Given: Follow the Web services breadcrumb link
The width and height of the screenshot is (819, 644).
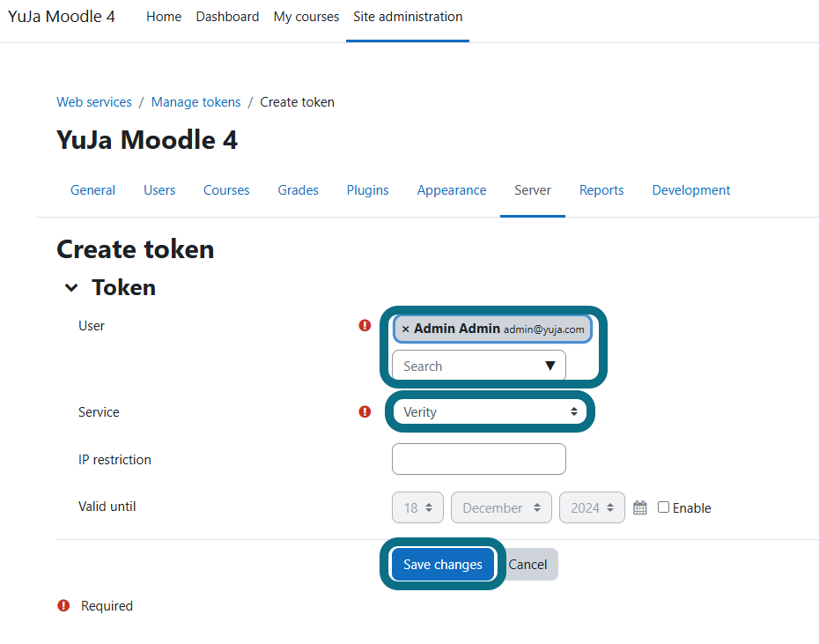Looking at the screenshot, I should click(x=94, y=102).
